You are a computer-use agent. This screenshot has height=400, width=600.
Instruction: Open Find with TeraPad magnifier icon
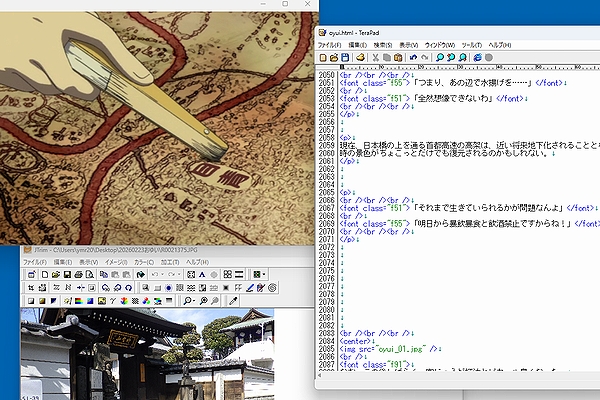441,58
